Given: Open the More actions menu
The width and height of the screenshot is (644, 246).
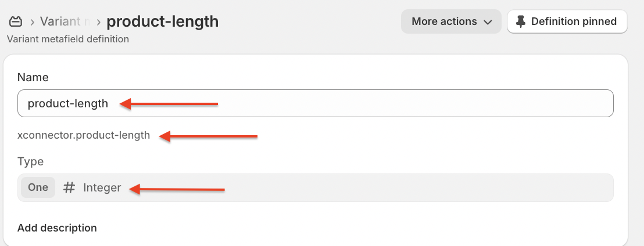Looking at the screenshot, I should coord(451,21).
